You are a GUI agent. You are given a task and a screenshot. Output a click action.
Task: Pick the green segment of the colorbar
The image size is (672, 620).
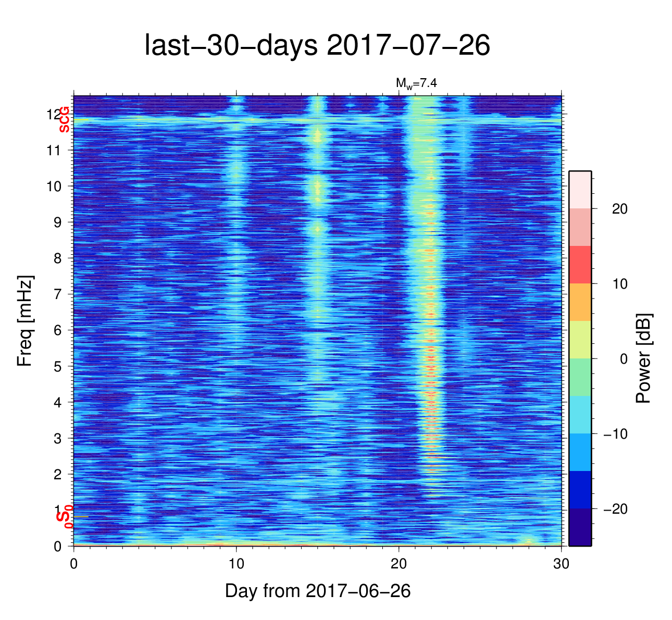pyautogui.click(x=580, y=377)
